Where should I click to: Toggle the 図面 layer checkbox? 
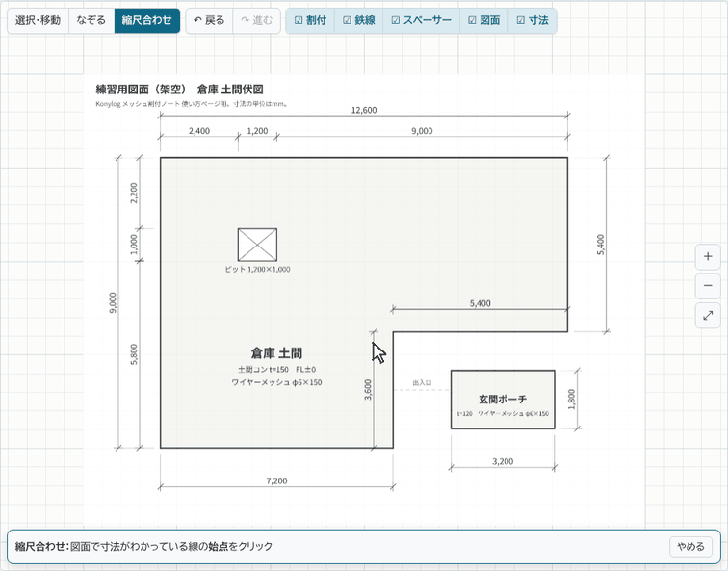[483, 20]
